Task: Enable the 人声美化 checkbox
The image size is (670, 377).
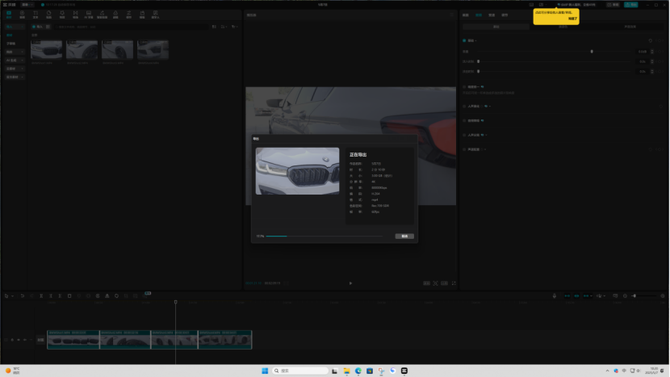Action: pos(464,106)
